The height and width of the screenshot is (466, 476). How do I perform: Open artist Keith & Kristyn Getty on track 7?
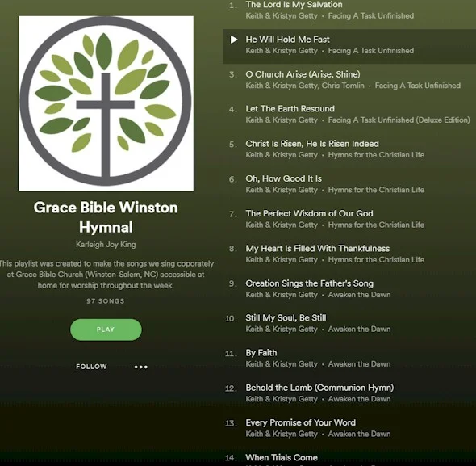tap(282, 225)
